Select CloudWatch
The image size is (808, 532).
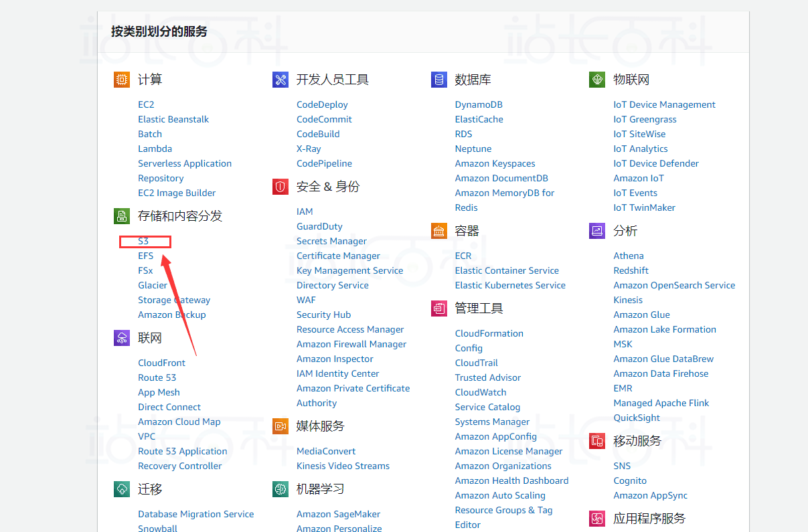coord(481,392)
